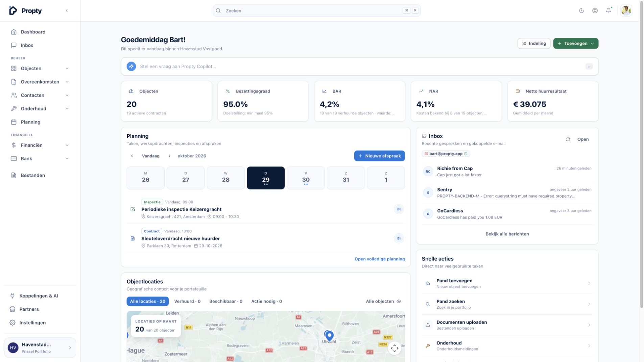Click the Nieuwe afspraak button

[379, 156]
